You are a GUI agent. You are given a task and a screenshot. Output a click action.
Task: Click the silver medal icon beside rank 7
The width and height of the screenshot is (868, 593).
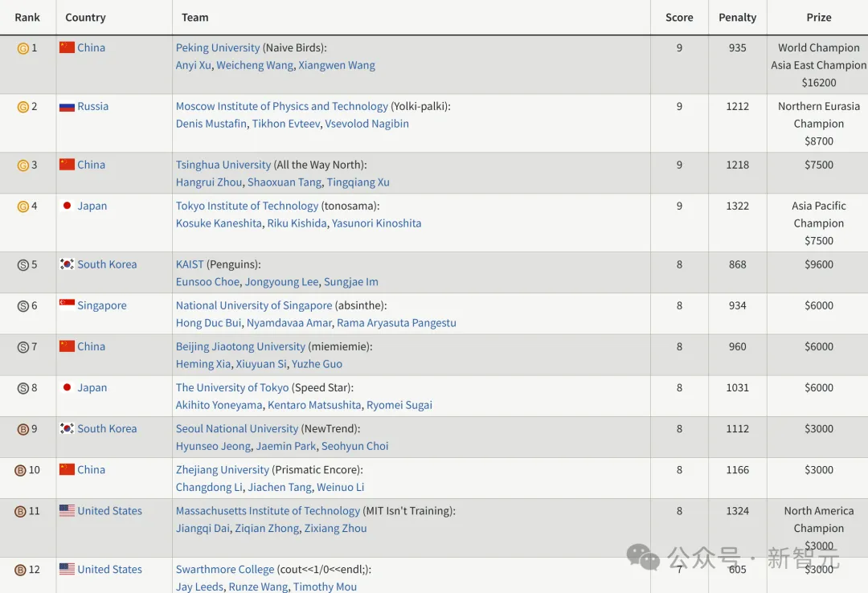coord(23,347)
